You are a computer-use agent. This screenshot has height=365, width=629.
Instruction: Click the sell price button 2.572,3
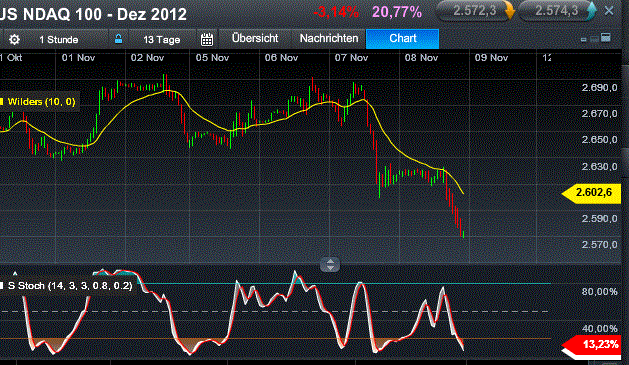pos(475,11)
